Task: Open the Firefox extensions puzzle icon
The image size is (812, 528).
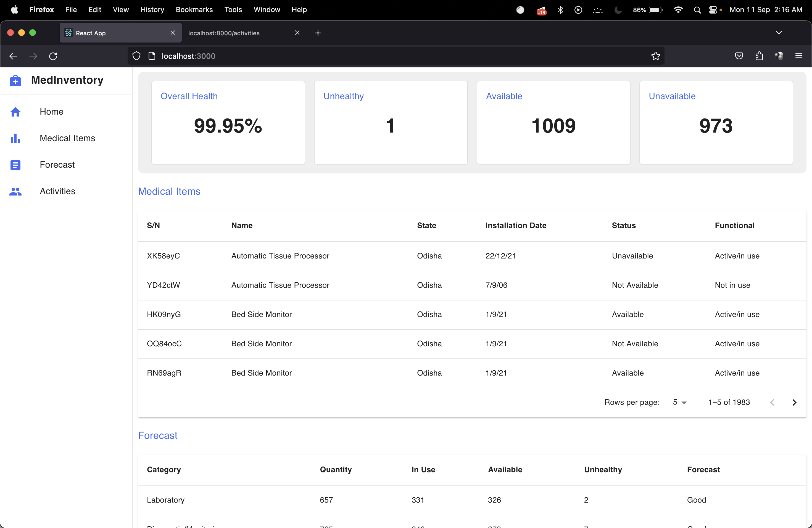Action: (x=759, y=56)
